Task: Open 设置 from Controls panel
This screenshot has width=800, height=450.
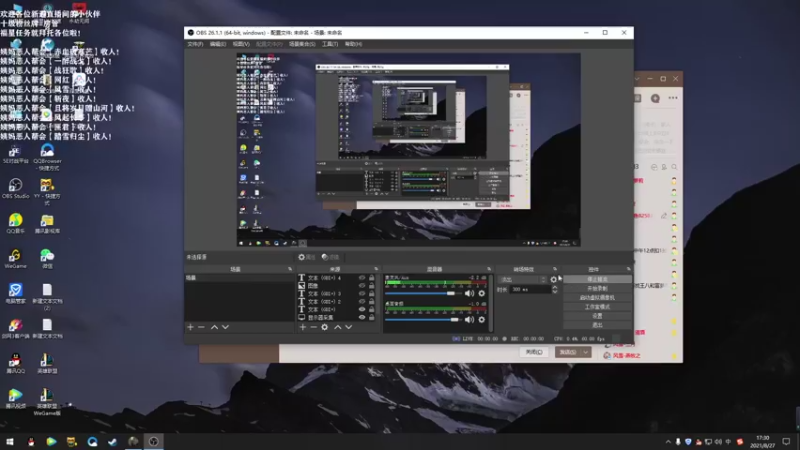Action: coord(597,316)
